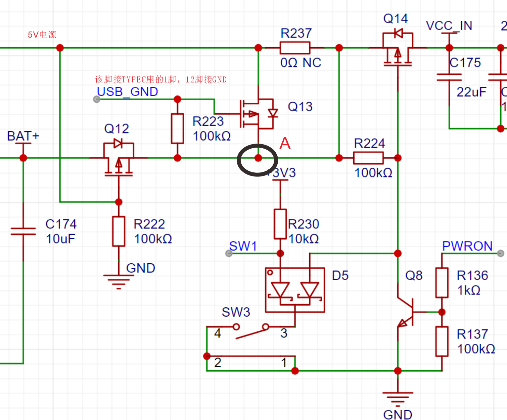Click the 'R136' designator text

click(x=472, y=275)
